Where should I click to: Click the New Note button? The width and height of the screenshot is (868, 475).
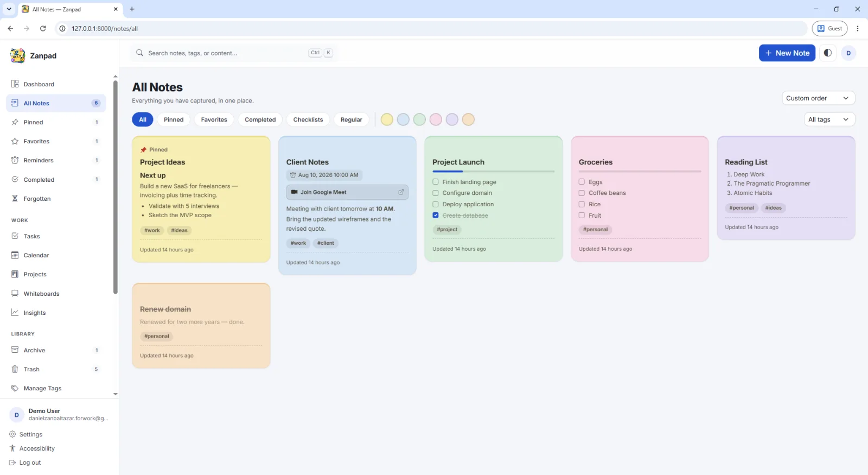pos(787,53)
